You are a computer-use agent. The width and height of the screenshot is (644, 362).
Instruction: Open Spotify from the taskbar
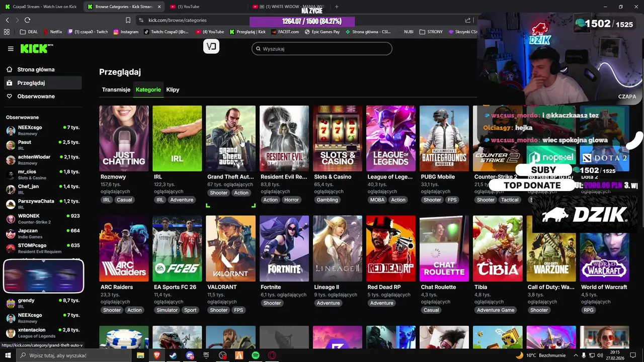pyautogui.click(x=256, y=355)
